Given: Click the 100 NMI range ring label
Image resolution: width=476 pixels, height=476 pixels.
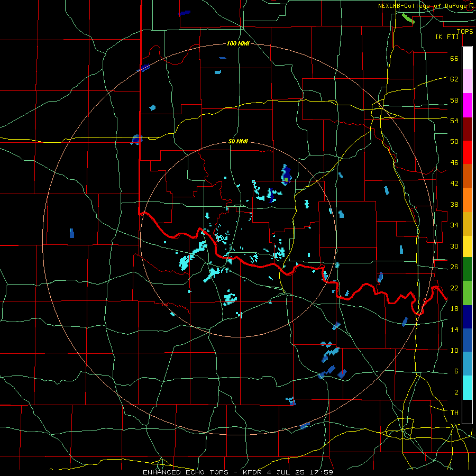Looking at the screenshot, I should coord(238,43).
